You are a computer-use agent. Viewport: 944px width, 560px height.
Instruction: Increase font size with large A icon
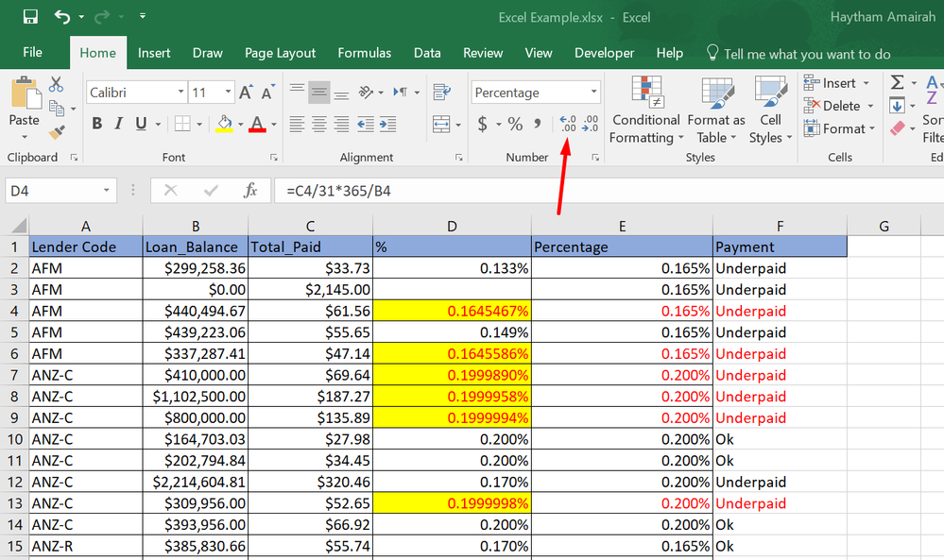click(246, 92)
